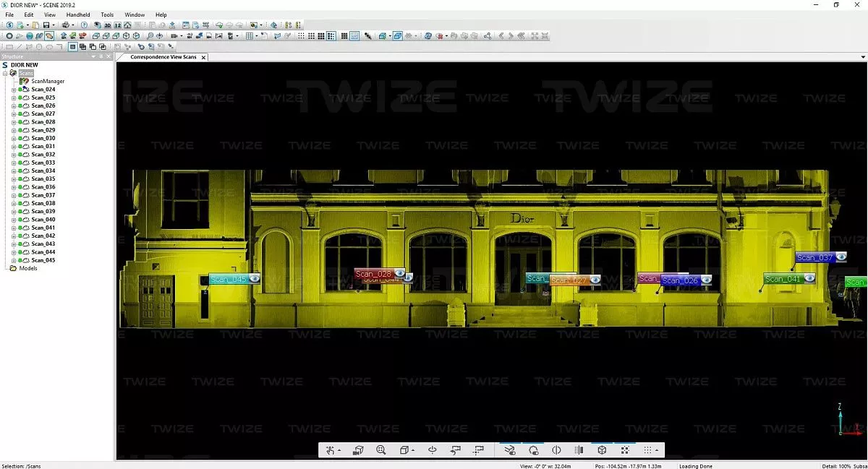Screen dimensions: 868x469
Task: Open the Tools menu
Action: 107,14
